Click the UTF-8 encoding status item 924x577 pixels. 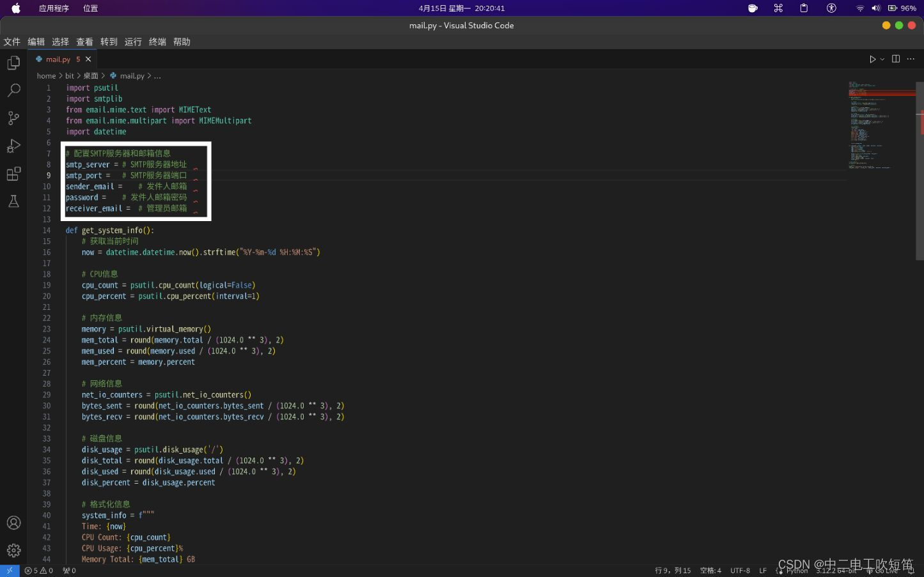point(740,571)
